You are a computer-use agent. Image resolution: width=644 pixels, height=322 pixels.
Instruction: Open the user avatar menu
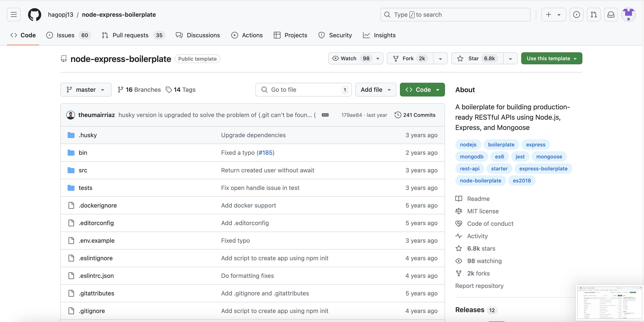(629, 15)
